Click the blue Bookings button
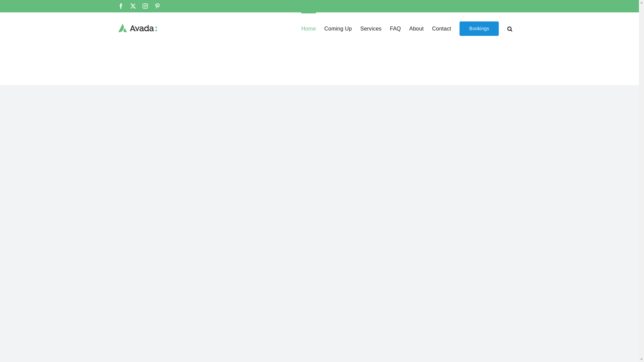 [x=479, y=28]
